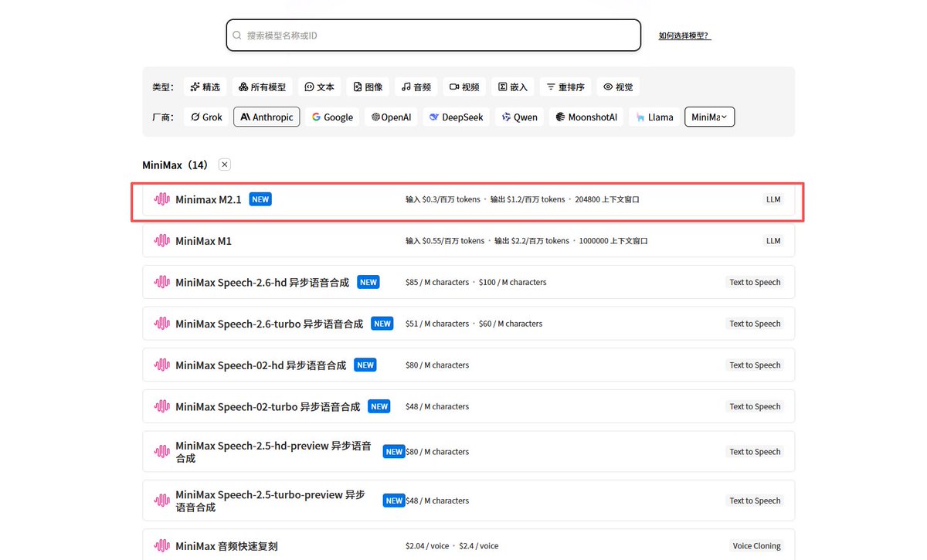Image resolution: width=927 pixels, height=560 pixels.
Task: Click the search magnifier icon
Action: coord(237,36)
